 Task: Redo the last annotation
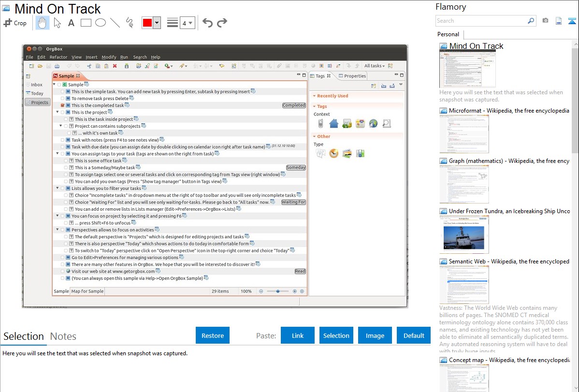point(222,23)
